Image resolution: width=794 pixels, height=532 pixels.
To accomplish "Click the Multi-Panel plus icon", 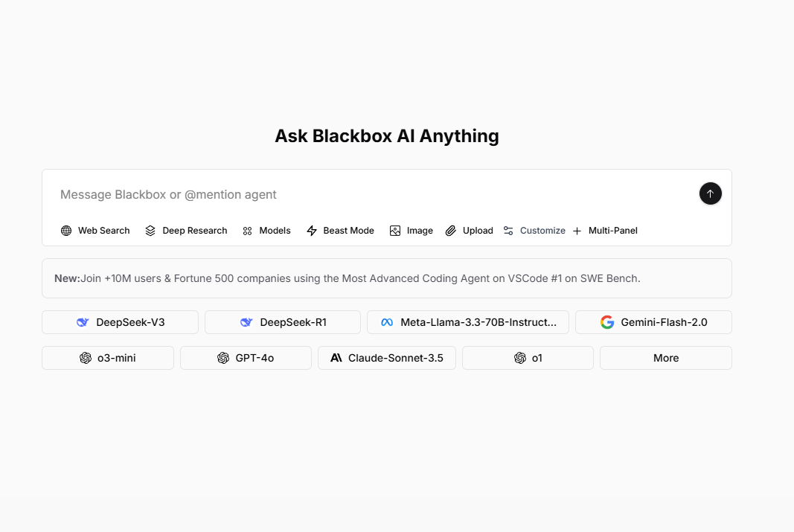I will point(577,231).
